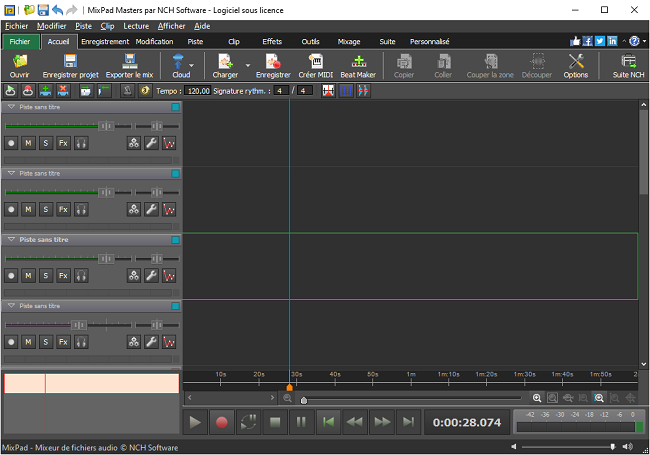The width and height of the screenshot is (650, 455).
Task: Click the Twitter share icon
Action: click(x=600, y=41)
